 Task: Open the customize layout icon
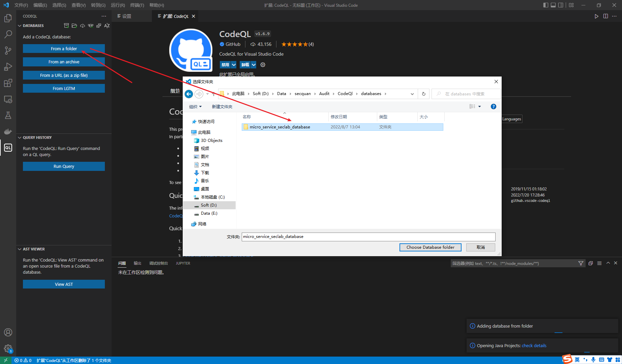click(571, 5)
